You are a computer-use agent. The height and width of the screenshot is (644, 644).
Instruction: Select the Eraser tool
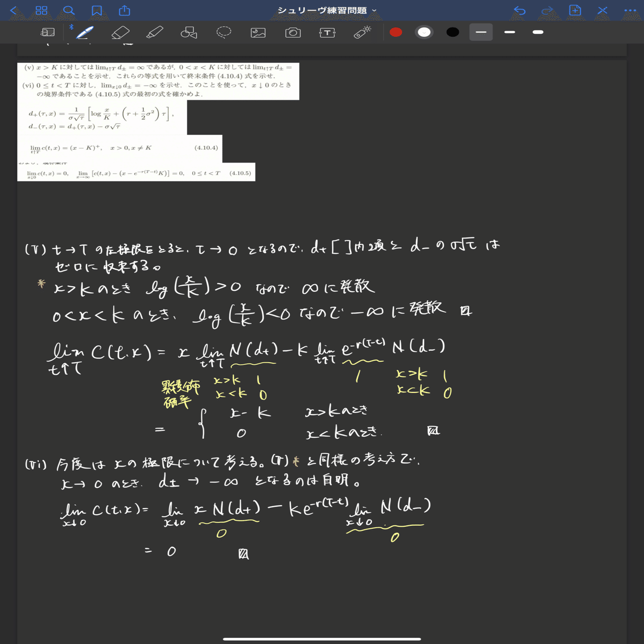click(x=120, y=32)
